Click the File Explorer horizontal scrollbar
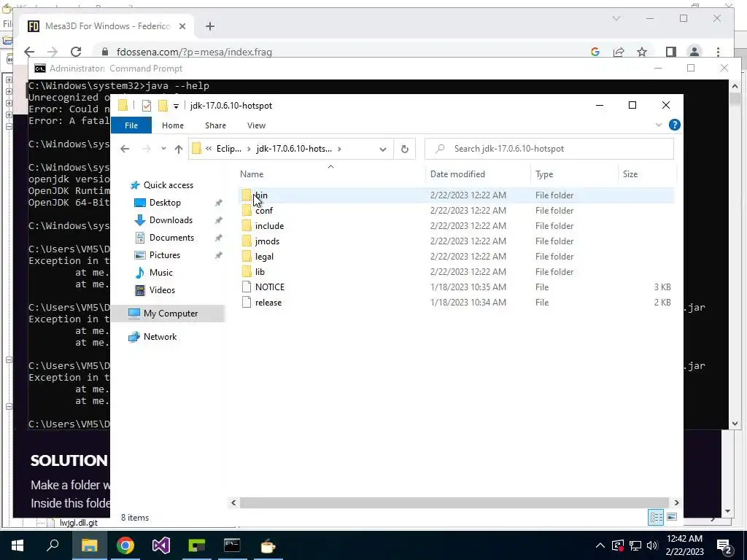Image resolution: width=747 pixels, height=560 pixels. [x=454, y=502]
